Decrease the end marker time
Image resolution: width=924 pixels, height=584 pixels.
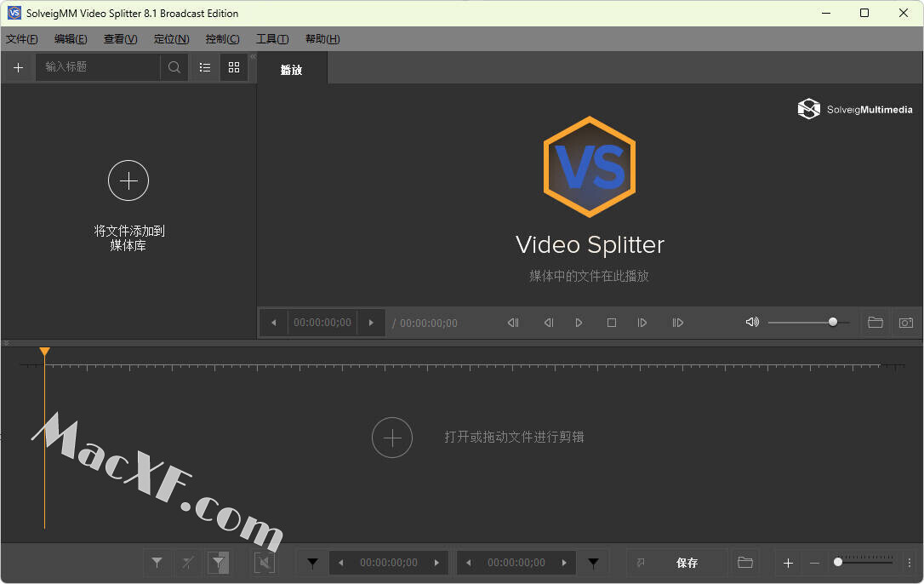[469, 563]
